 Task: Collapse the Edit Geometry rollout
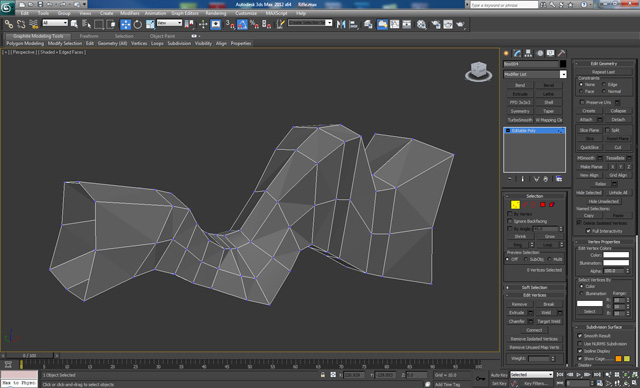pos(604,64)
